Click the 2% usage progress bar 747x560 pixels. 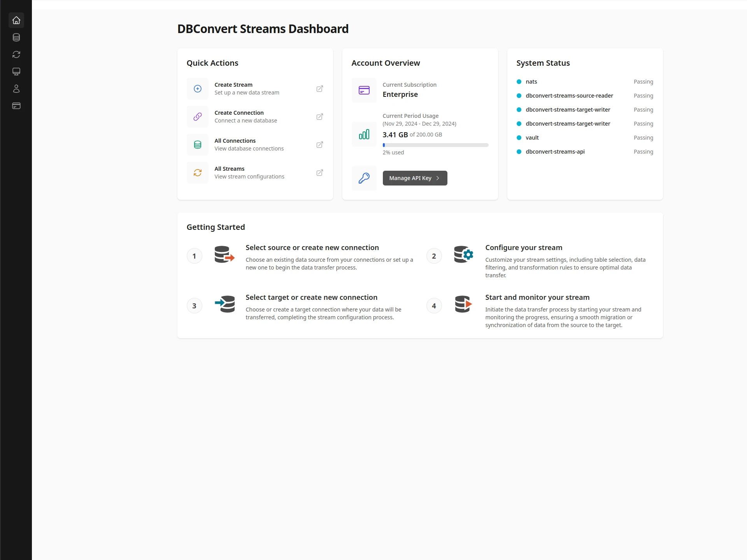pos(435,145)
